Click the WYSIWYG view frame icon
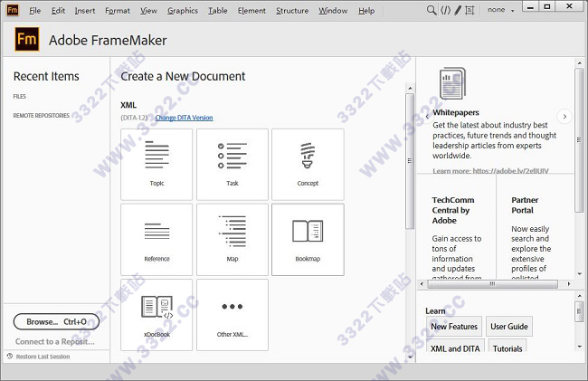 coord(469,10)
